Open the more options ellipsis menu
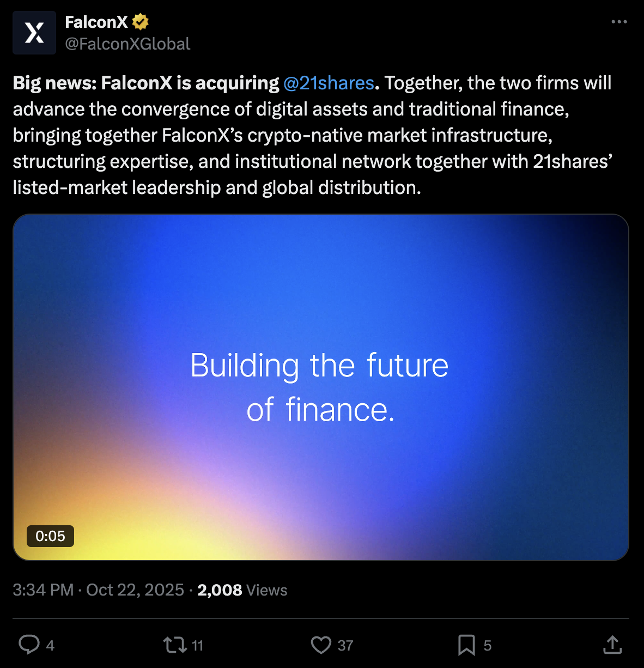Image resolution: width=644 pixels, height=668 pixels. coord(619,22)
